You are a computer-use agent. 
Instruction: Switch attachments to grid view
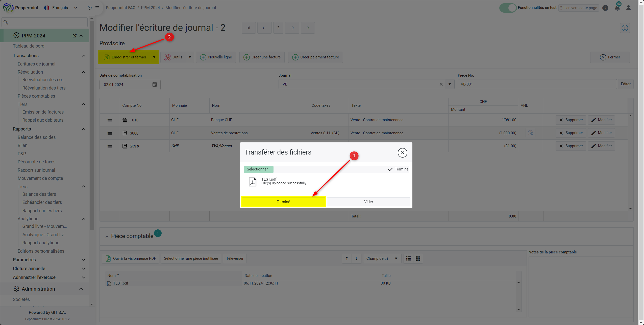[x=418, y=258]
